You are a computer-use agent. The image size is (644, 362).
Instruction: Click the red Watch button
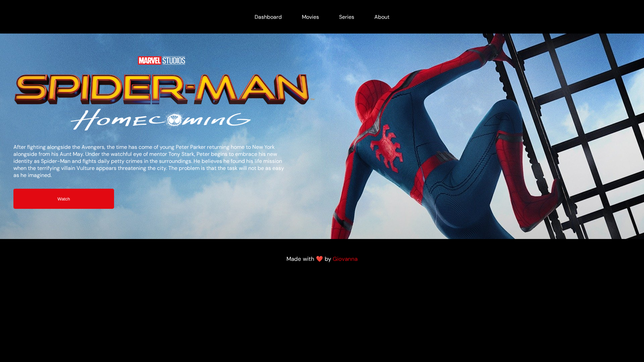pos(64,199)
